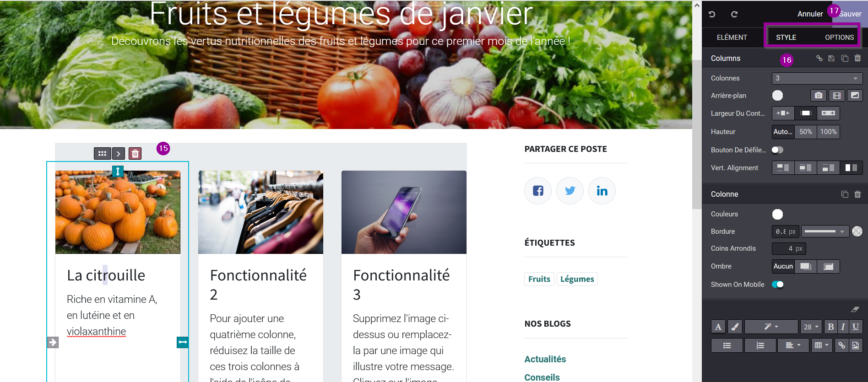Turn off Shown On Mobile switch

coord(777,285)
